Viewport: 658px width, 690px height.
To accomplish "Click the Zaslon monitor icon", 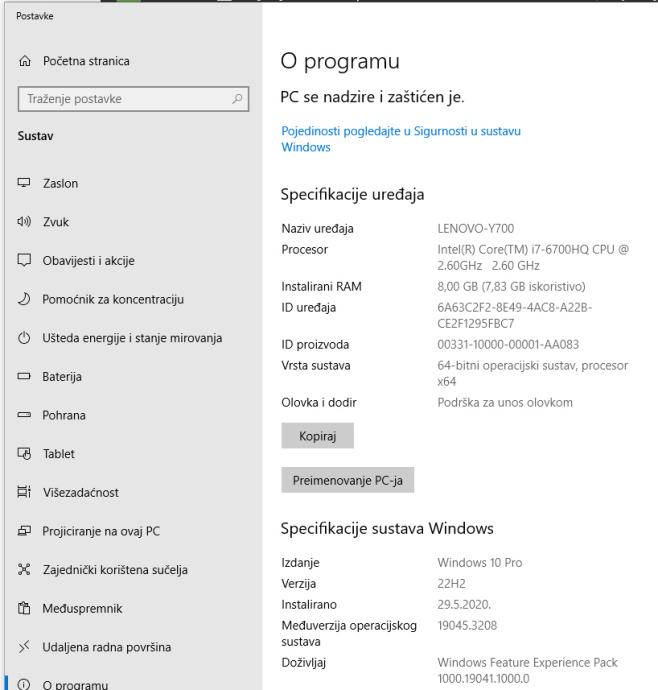I will (x=24, y=183).
